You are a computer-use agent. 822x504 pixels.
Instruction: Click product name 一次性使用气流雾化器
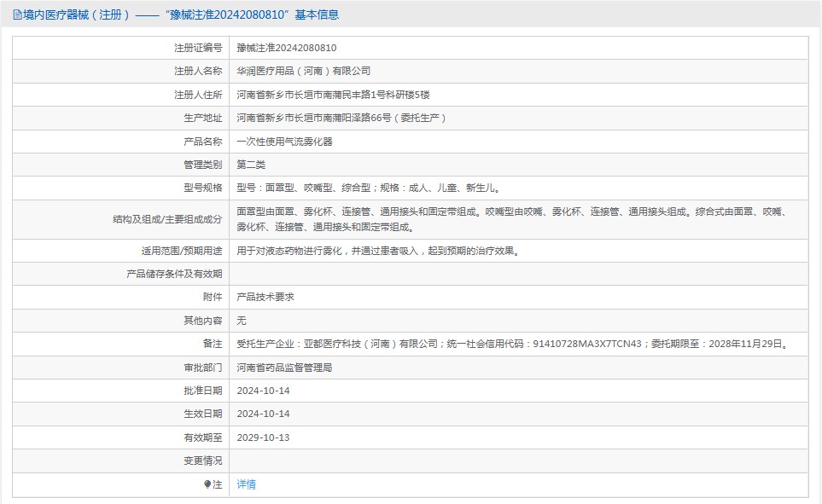pyautogui.click(x=284, y=142)
